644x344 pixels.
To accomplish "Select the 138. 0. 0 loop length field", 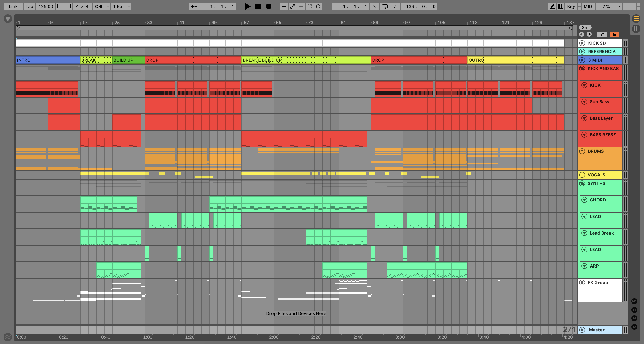I will 419,6.
